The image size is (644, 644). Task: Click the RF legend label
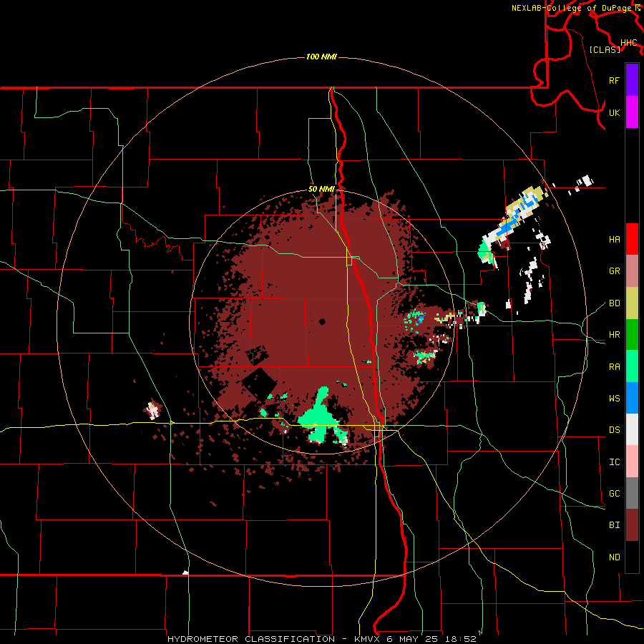point(614,80)
